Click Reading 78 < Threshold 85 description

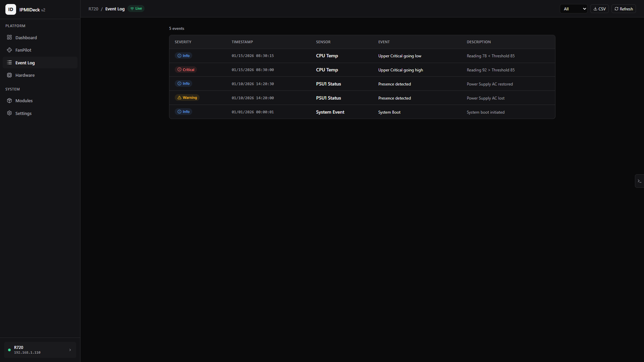click(x=491, y=56)
